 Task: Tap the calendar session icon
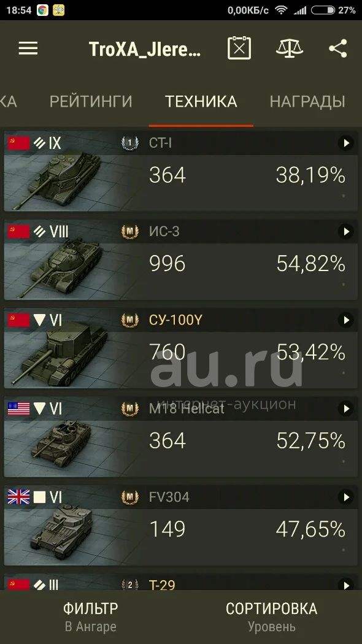[x=239, y=48]
